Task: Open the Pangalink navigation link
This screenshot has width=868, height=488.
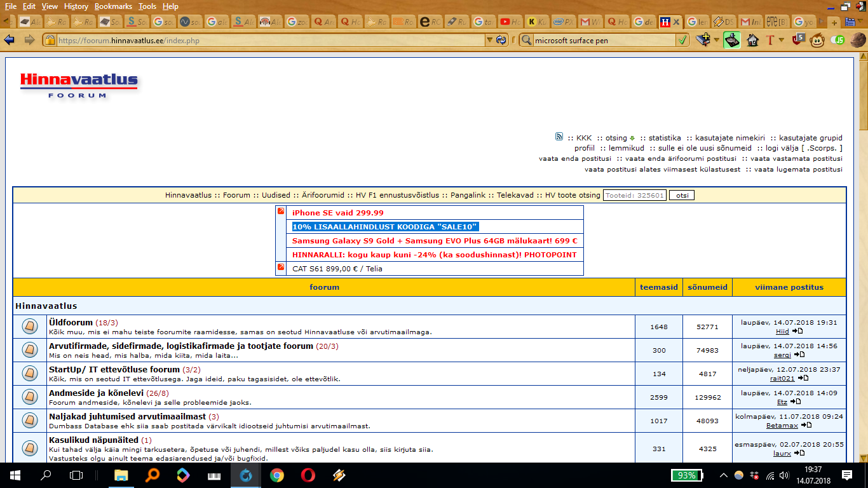Action: pyautogui.click(x=467, y=195)
